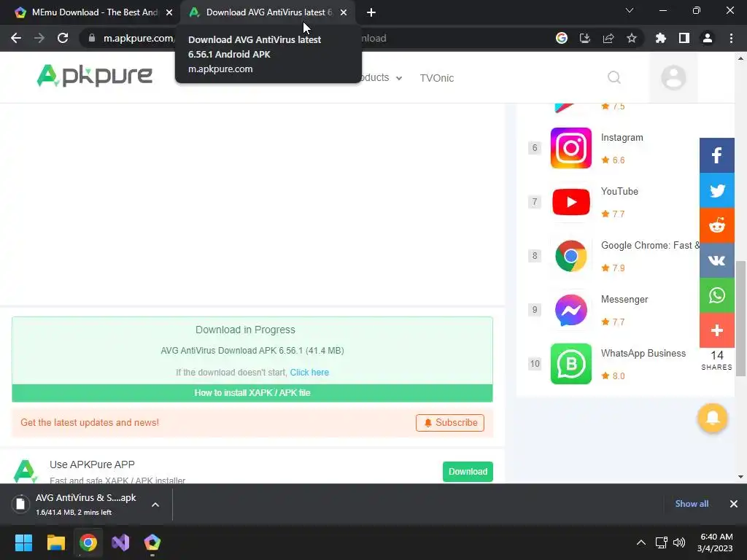Screen dimensions: 747x560
Task: Open the WhatsApp Business app icon
Action: point(570,364)
